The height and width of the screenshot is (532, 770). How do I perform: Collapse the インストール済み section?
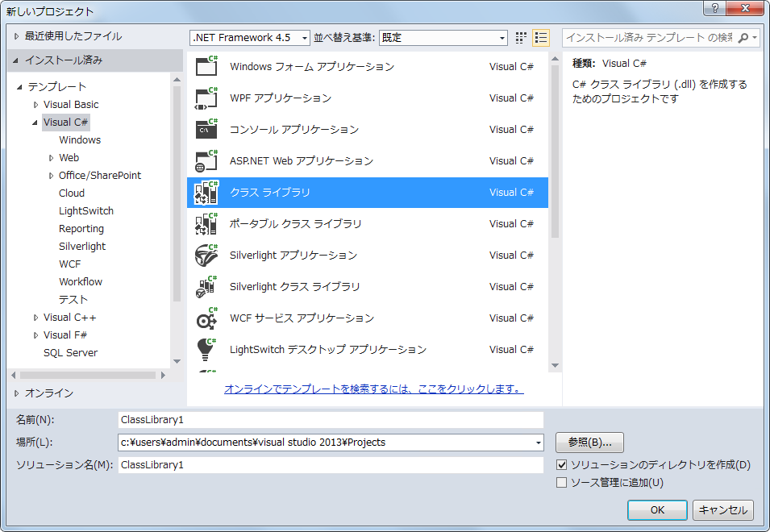coord(15,60)
